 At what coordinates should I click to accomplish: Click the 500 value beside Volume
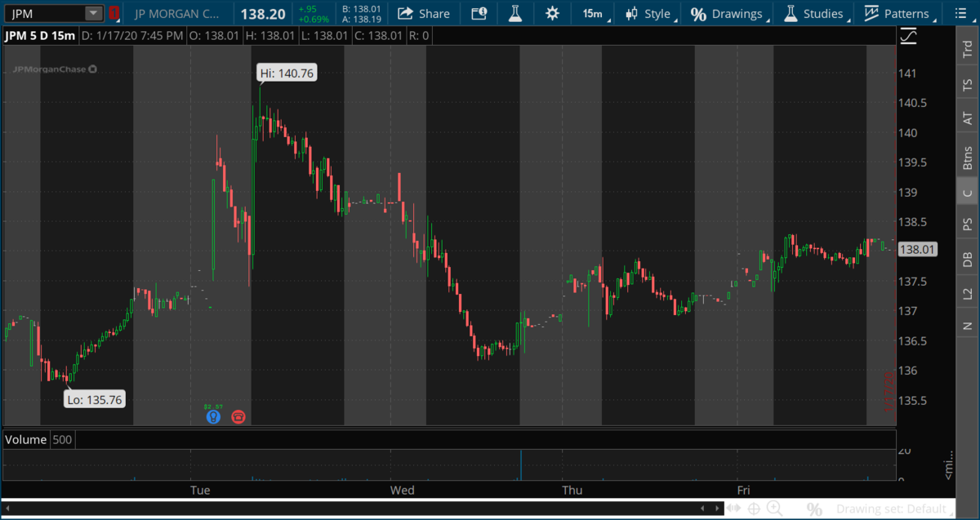pyautogui.click(x=62, y=439)
